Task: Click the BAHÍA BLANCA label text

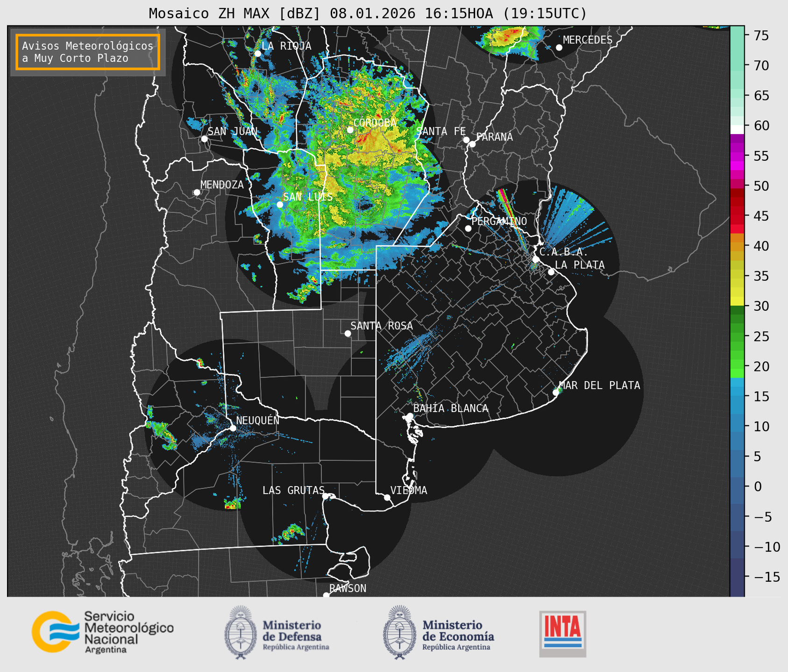Action: [x=451, y=408]
